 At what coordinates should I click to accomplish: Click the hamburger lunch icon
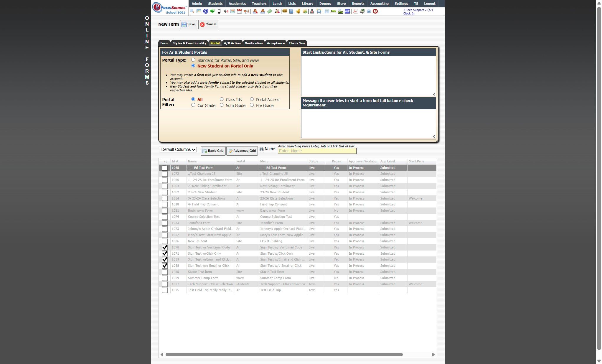285,11
